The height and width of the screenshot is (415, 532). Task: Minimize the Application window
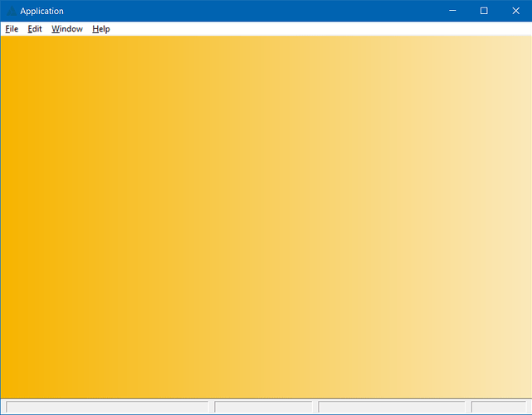(x=452, y=11)
